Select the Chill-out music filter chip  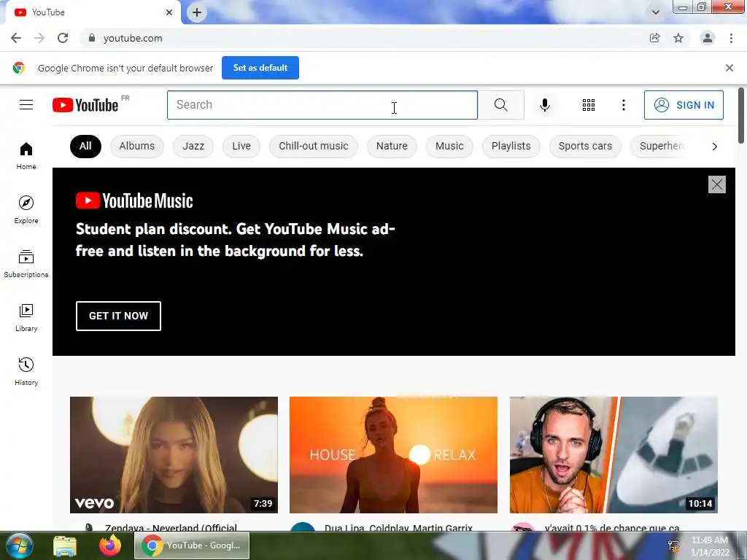(x=314, y=146)
